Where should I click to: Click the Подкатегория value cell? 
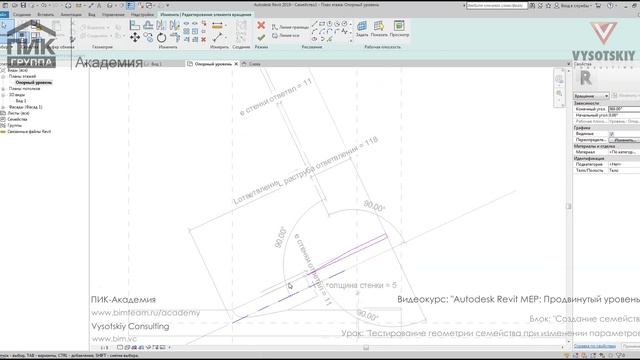click(624, 164)
